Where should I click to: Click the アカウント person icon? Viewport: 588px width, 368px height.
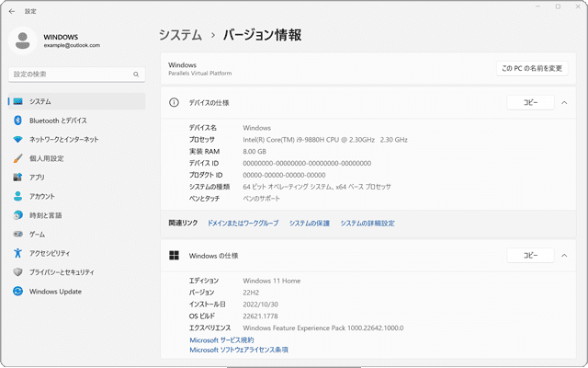pos(17,196)
